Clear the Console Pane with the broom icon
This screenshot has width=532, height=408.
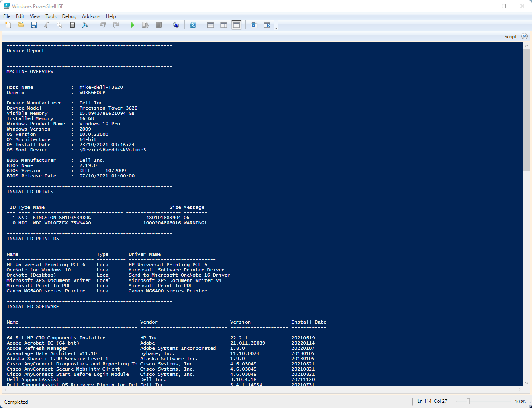coord(85,25)
